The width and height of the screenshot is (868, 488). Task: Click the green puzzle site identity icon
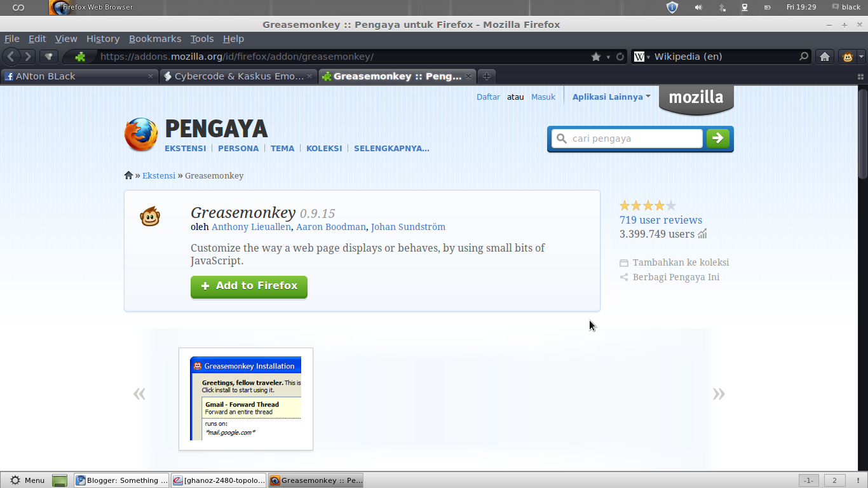click(80, 57)
